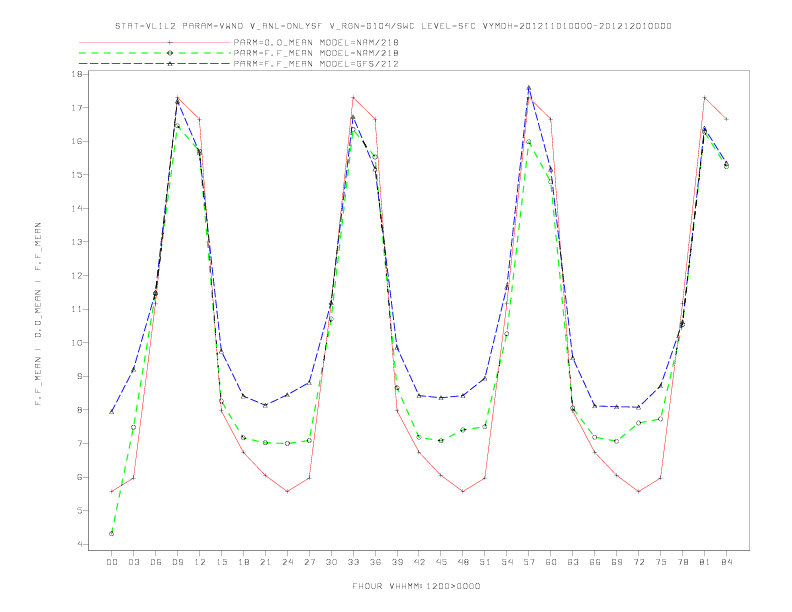The image size is (792, 612).
Task: Click x-axis forecast hour label 42
Action: coord(419,562)
